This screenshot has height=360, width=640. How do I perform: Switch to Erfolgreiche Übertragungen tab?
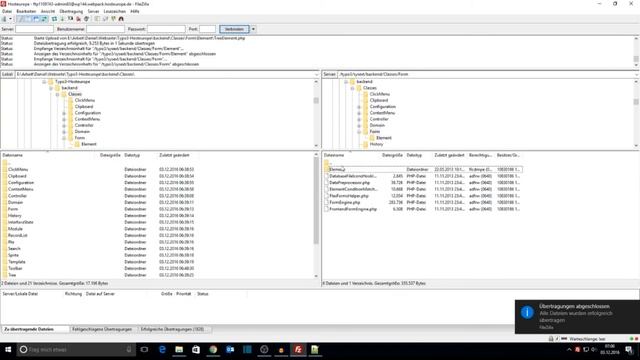pos(175,329)
